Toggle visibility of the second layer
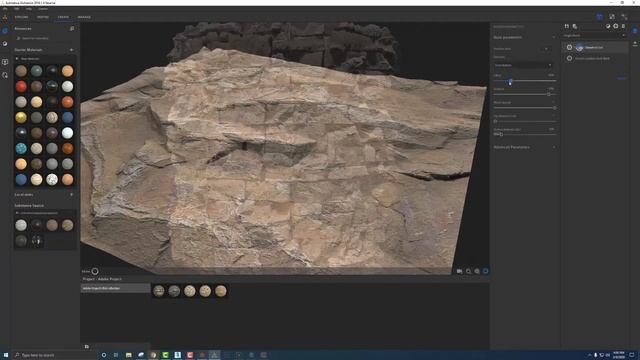This screenshot has height=360, width=640. [569, 58]
